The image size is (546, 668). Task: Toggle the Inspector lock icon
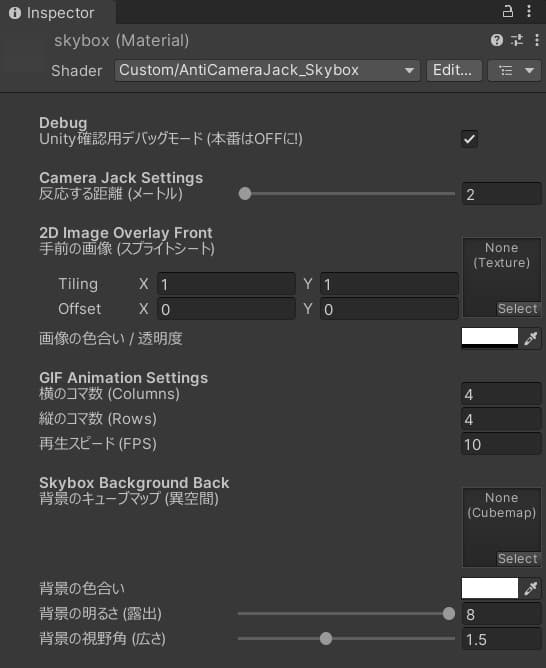pos(508,11)
